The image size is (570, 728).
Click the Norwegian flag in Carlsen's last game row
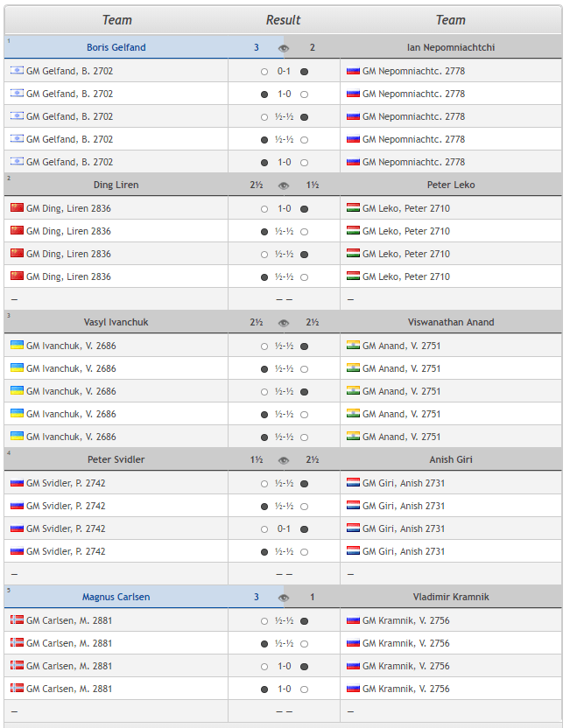[x=17, y=689]
